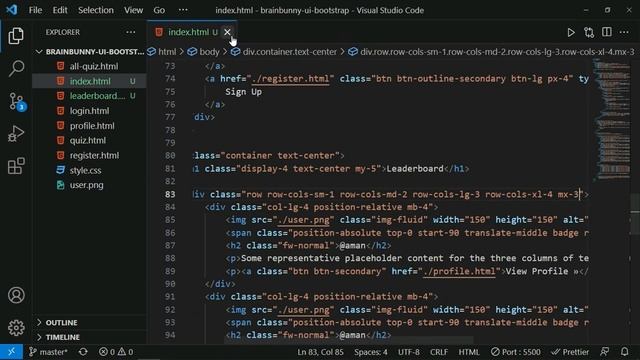
Task: Open the View menu
Action: click(133, 10)
